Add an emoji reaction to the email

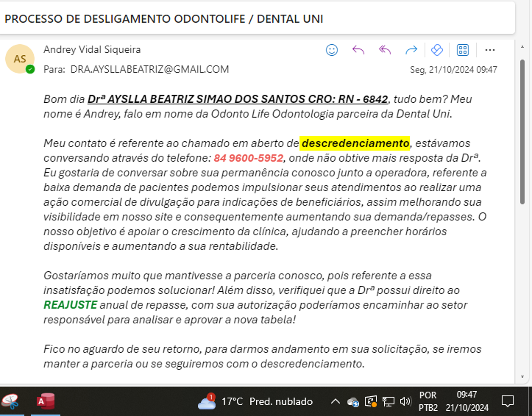(331, 50)
